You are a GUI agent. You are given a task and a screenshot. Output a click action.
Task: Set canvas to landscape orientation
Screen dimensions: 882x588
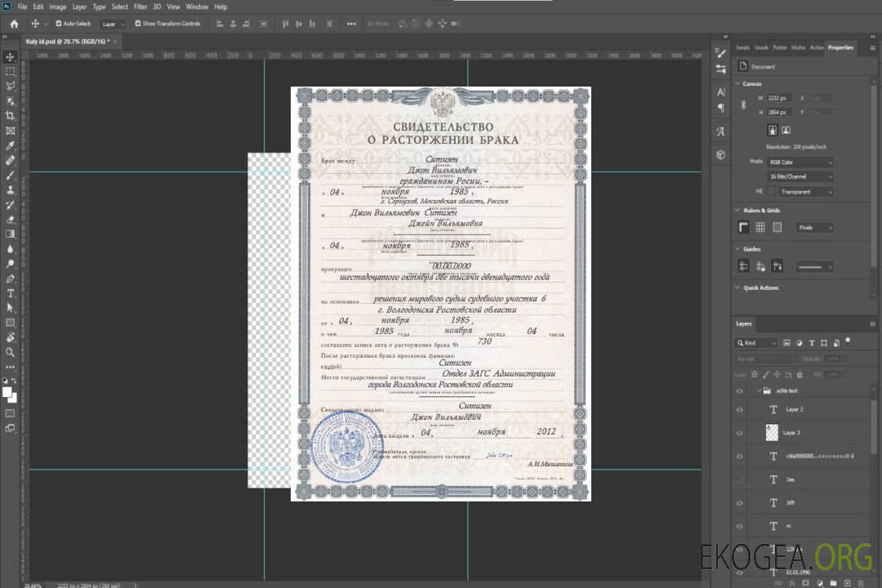786,130
